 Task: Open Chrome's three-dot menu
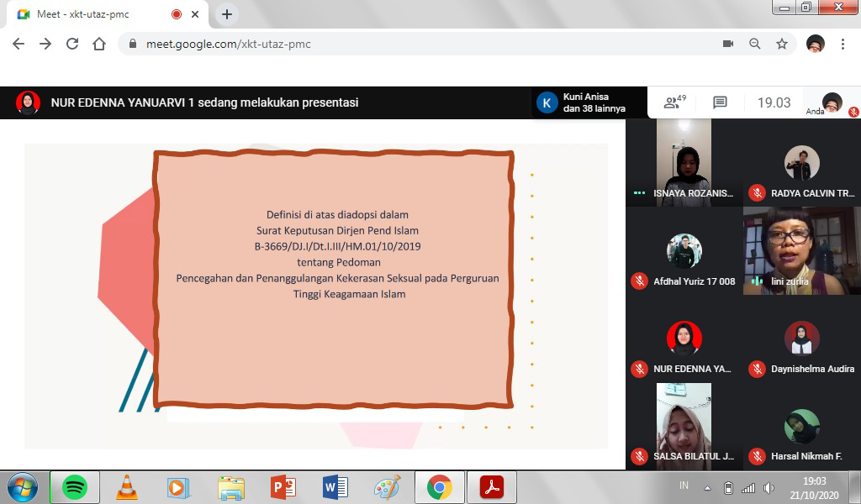[843, 44]
